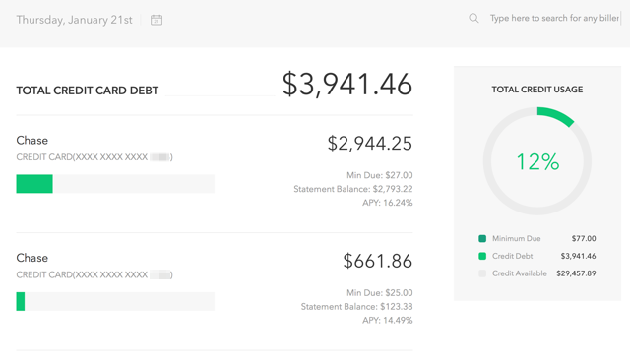This screenshot has width=630, height=364.
Task: Select the TOTAL CREDIT CARD DEBT heading
Action: click(x=88, y=91)
